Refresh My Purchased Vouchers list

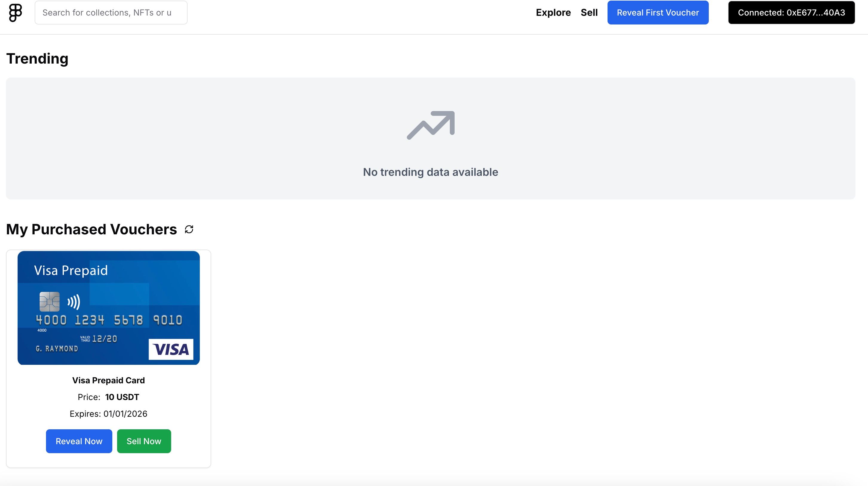click(x=189, y=229)
